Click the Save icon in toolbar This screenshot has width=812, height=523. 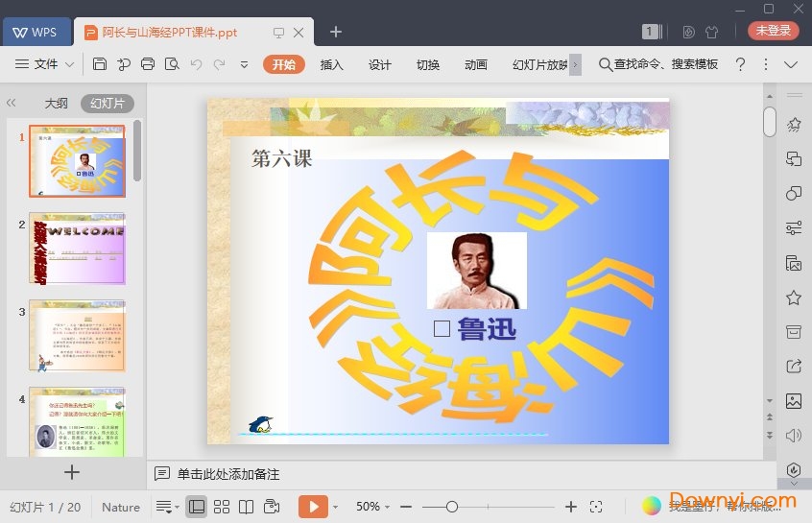(x=100, y=64)
